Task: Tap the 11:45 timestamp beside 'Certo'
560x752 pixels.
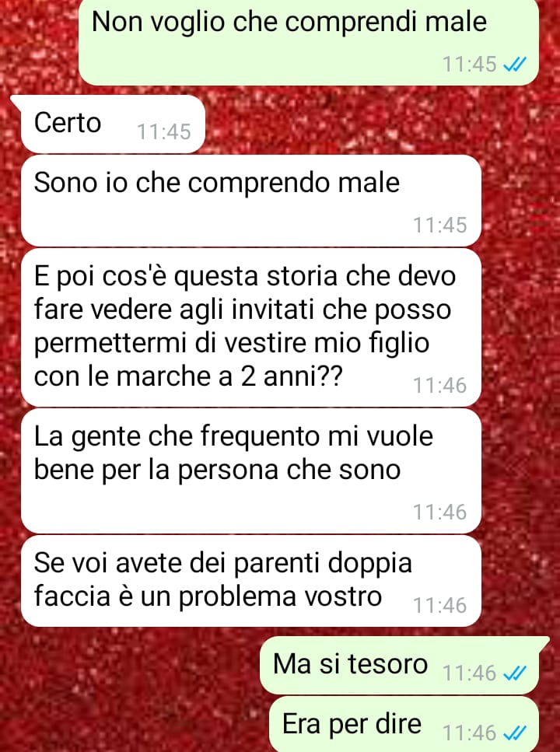Action: [x=164, y=132]
